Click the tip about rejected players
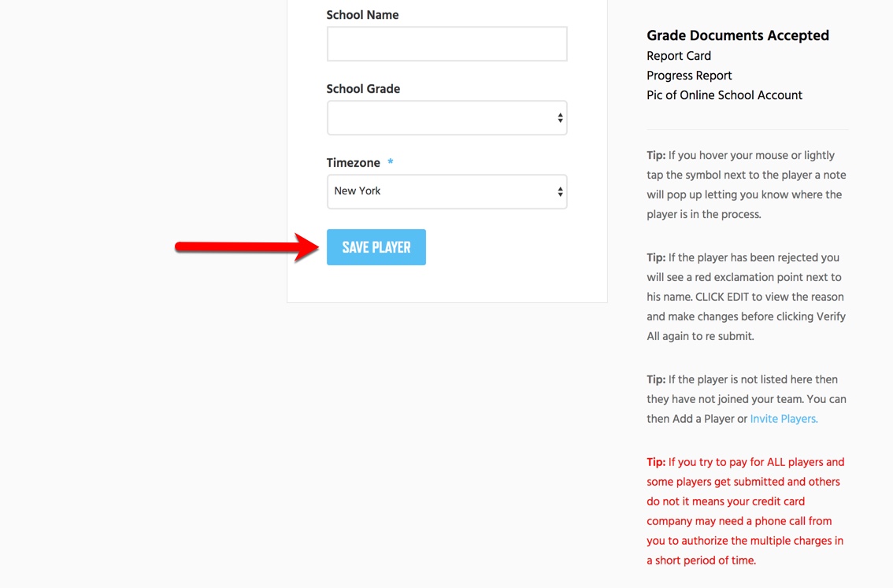893x588 pixels. coord(746,297)
